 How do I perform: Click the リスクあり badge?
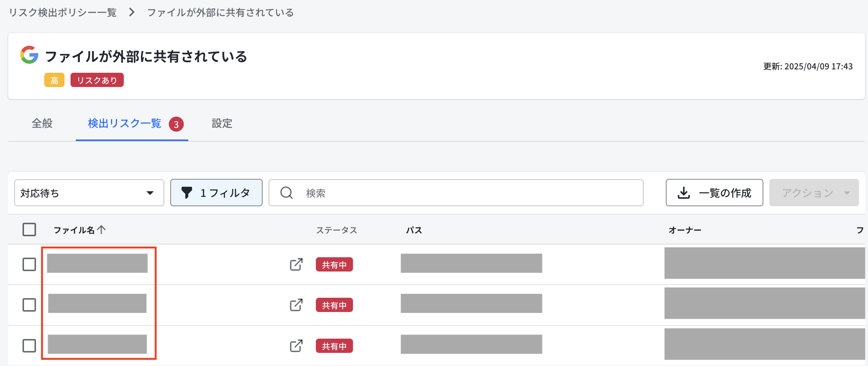[97, 80]
